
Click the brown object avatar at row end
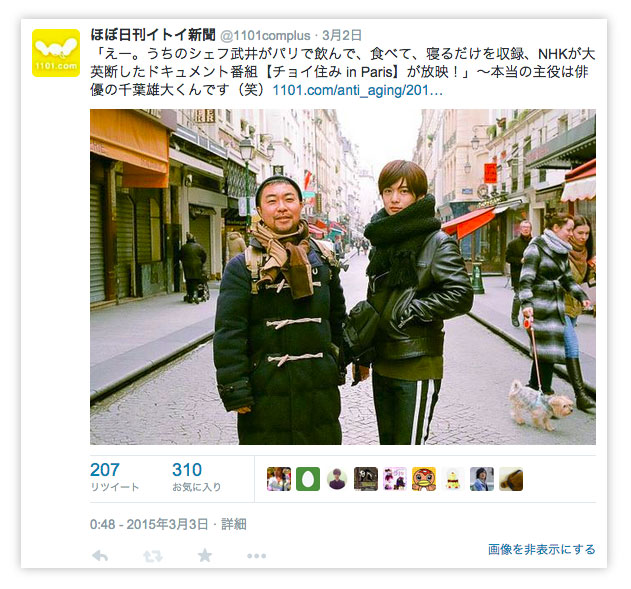tap(511, 479)
